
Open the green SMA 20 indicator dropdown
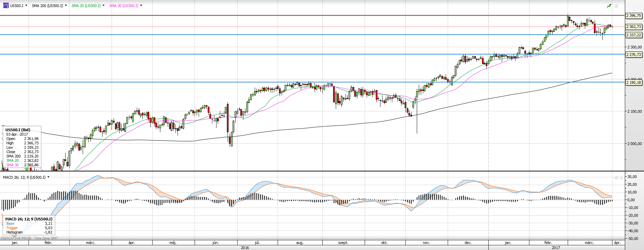pyautogui.click(x=103, y=6)
